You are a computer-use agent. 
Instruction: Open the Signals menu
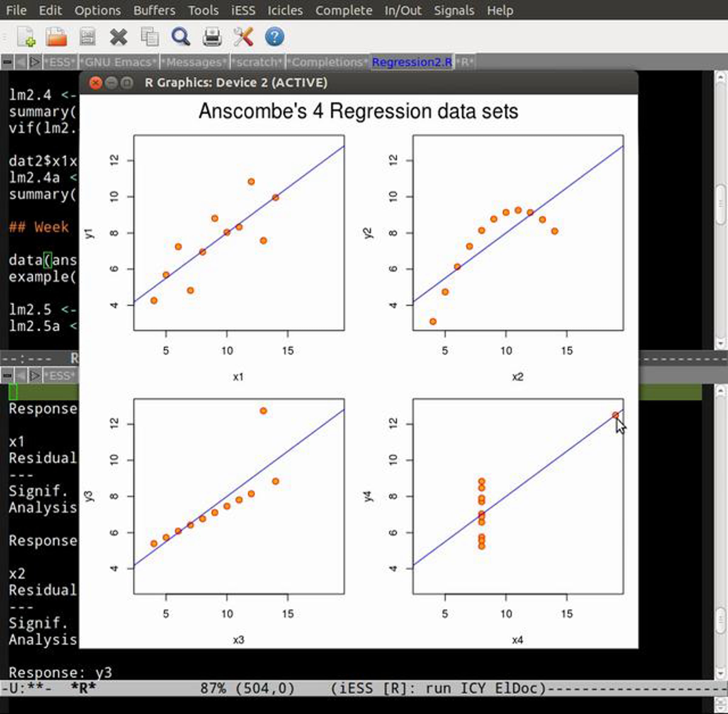[x=454, y=10]
